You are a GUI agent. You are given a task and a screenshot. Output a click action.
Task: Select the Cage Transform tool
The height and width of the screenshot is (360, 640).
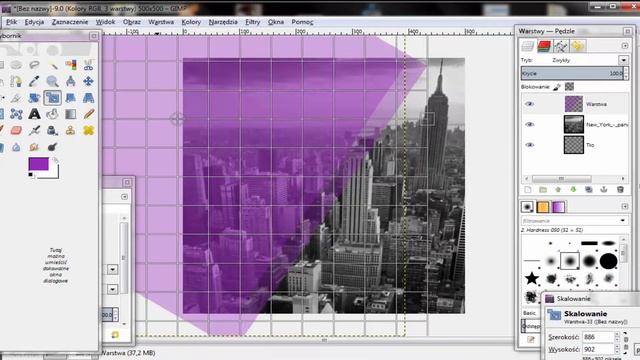[16, 114]
